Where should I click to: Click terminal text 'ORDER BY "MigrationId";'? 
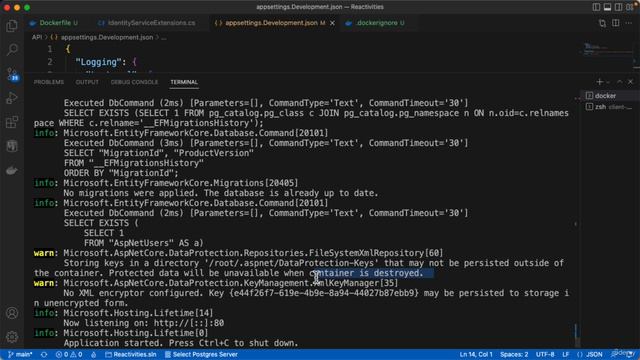tap(121, 173)
